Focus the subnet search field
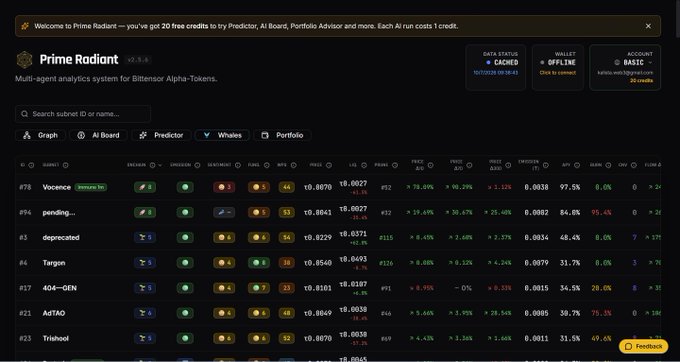This screenshot has height=362, width=680. click(x=83, y=114)
